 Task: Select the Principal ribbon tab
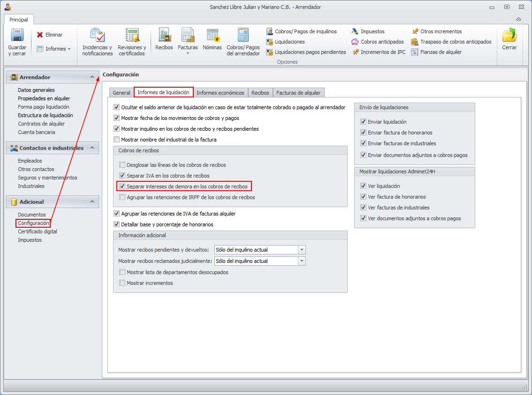click(x=19, y=20)
